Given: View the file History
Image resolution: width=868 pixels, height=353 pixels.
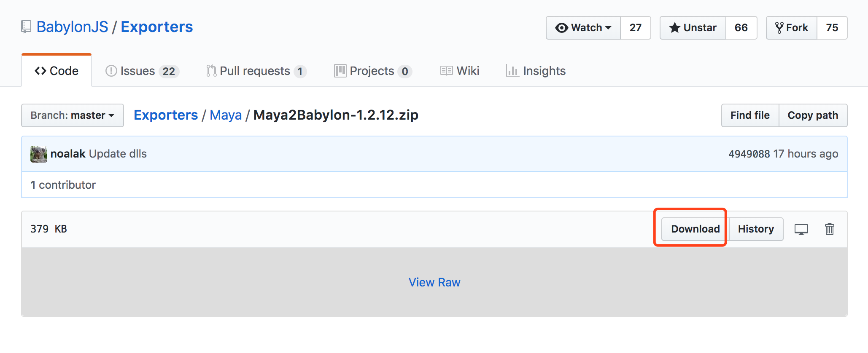Looking at the screenshot, I should (756, 229).
